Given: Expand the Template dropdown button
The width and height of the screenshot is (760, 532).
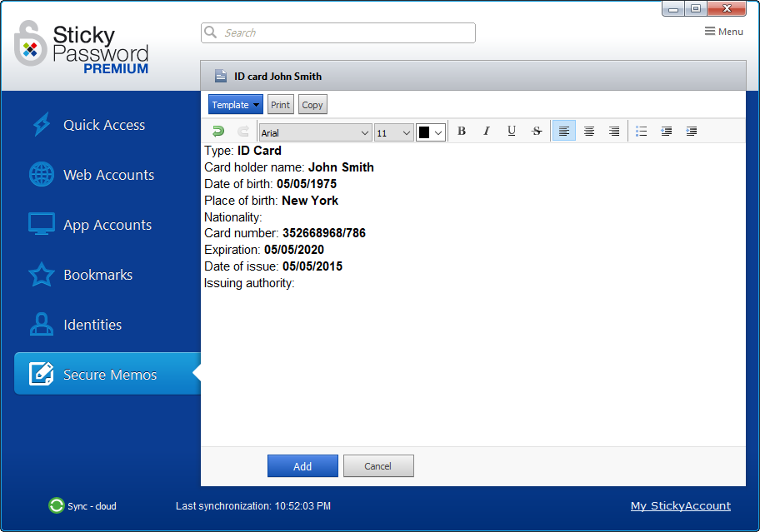Looking at the screenshot, I should 236,105.
